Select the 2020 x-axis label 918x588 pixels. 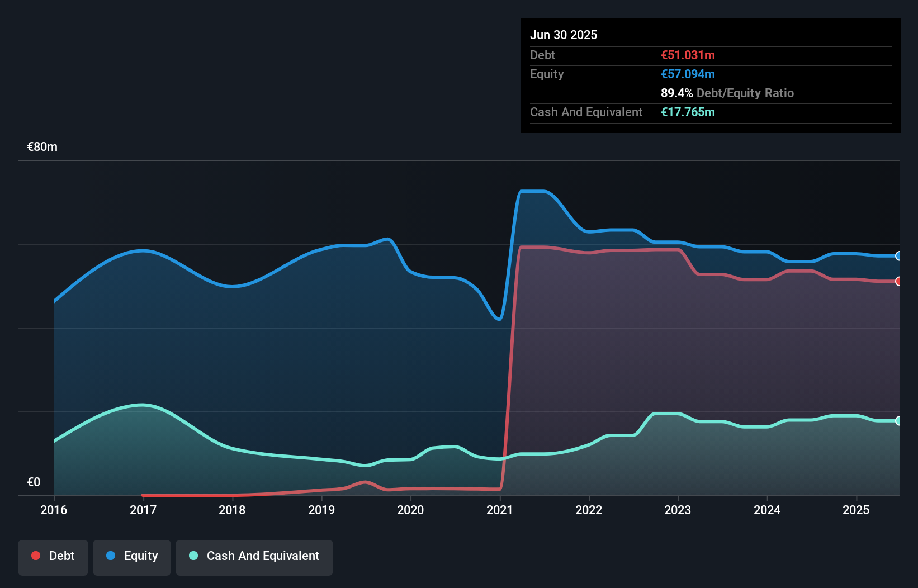tap(410, 510)
